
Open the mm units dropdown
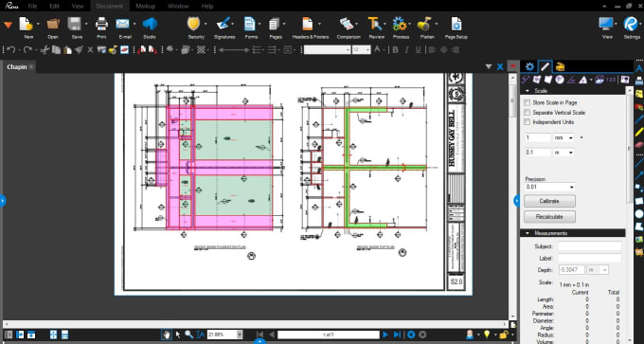point(563,138)
